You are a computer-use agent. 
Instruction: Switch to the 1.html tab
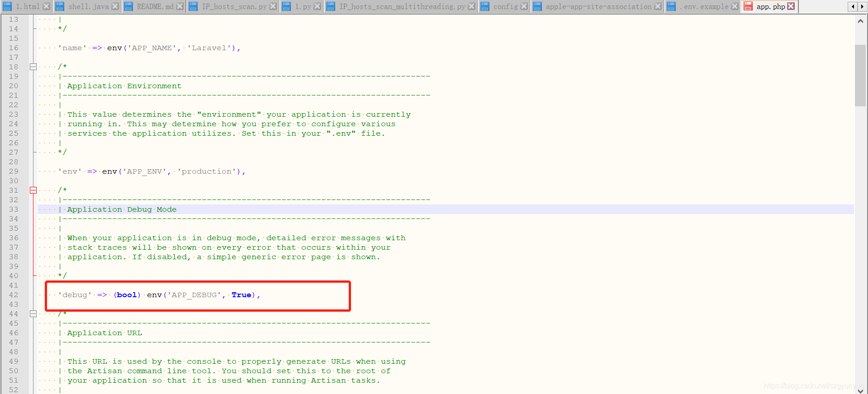pos(27,6)
